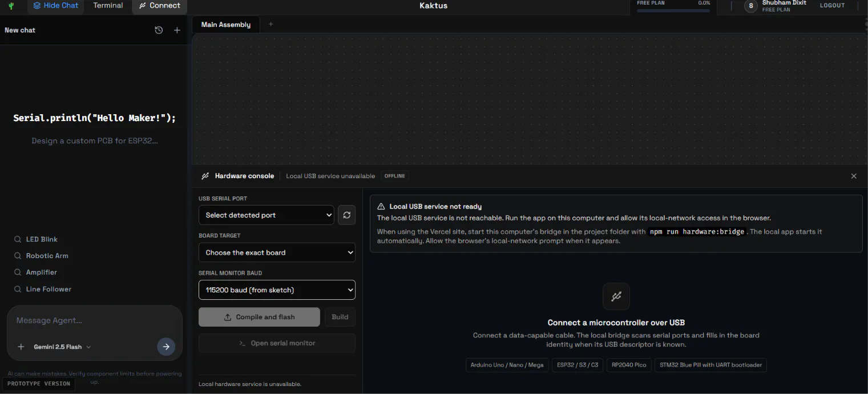
Task: Refresh the USB serial port list
Action: click(x=346, y=215)
